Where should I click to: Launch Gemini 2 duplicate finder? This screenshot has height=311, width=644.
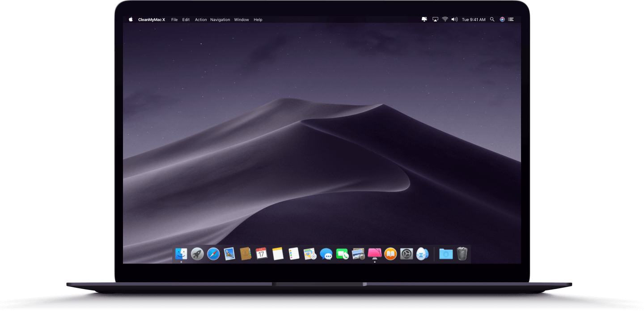[422, 254]
